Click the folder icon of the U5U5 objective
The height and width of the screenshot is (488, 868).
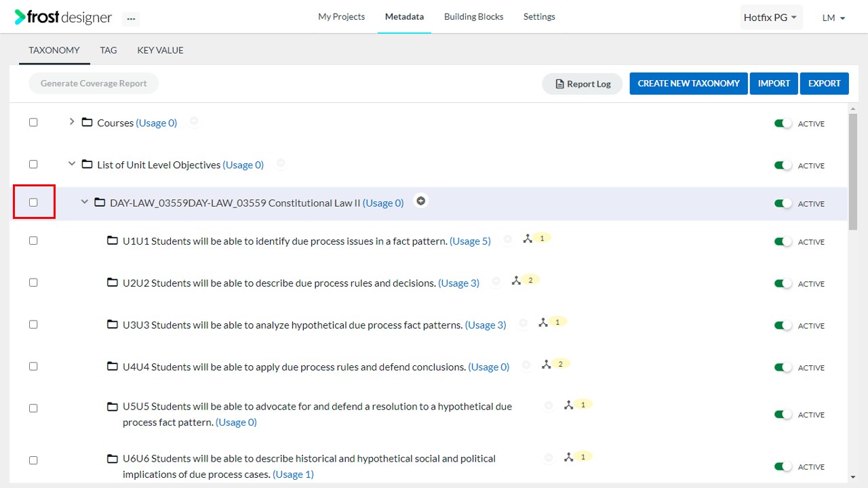(113, 407)
